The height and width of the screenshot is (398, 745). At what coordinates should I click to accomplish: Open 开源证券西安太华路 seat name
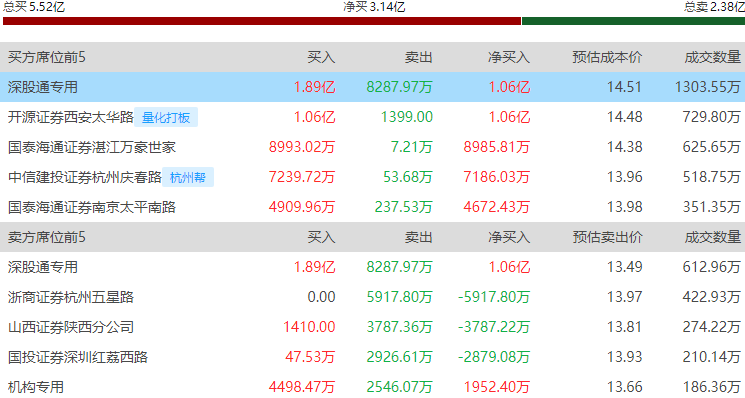pos(71,117)
